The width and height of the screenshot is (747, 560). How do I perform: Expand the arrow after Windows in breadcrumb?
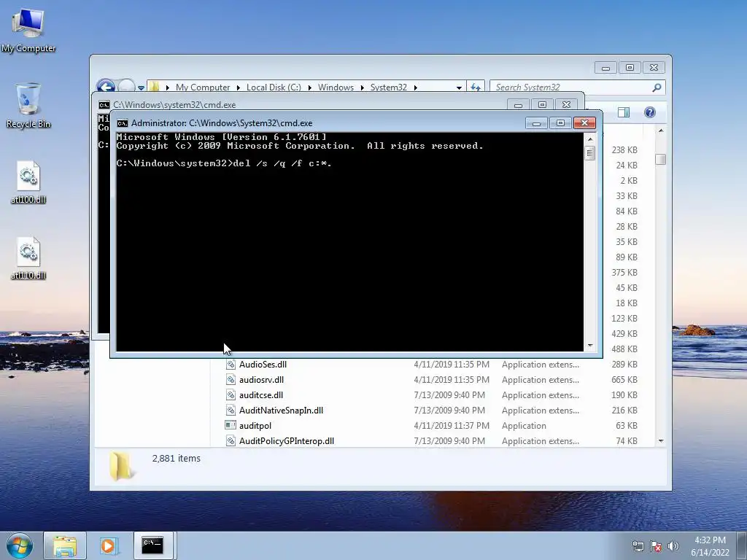(x=362, y=87)
